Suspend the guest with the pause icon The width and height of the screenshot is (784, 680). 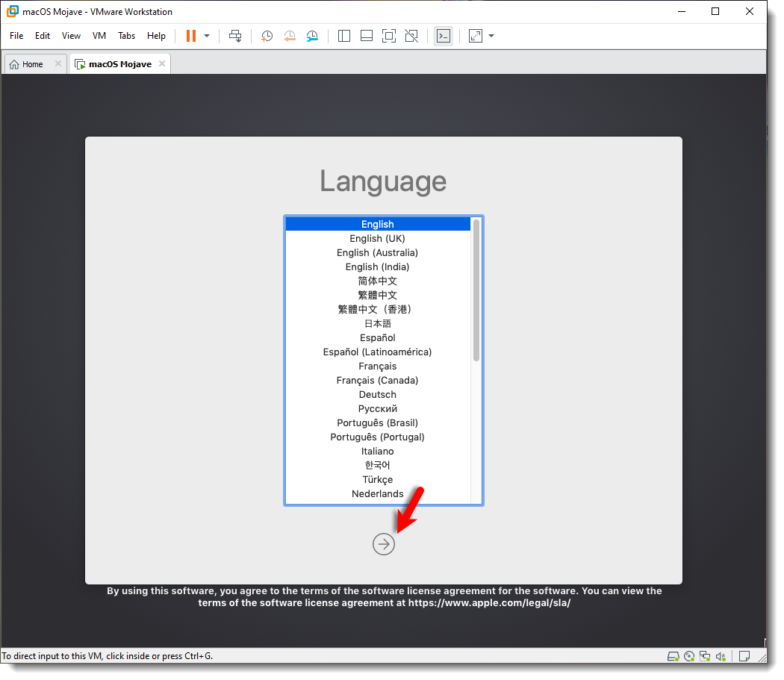click(x=191, y=36)
